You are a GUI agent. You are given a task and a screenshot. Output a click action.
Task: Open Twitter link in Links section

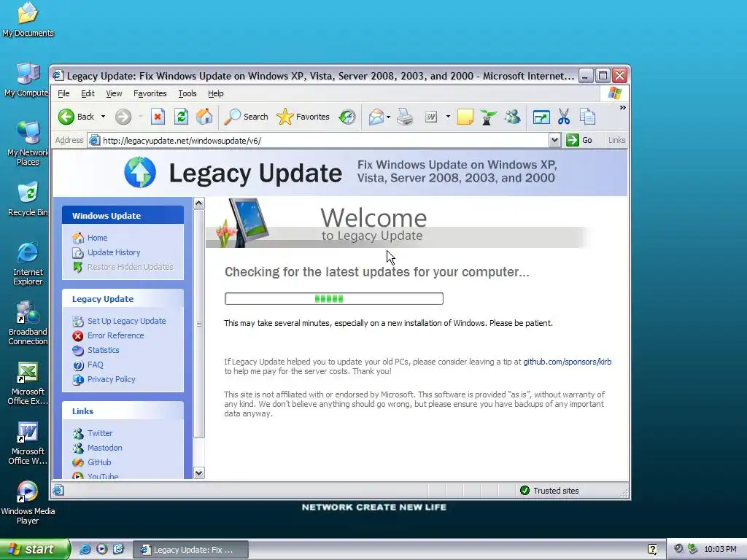[100, 433]
